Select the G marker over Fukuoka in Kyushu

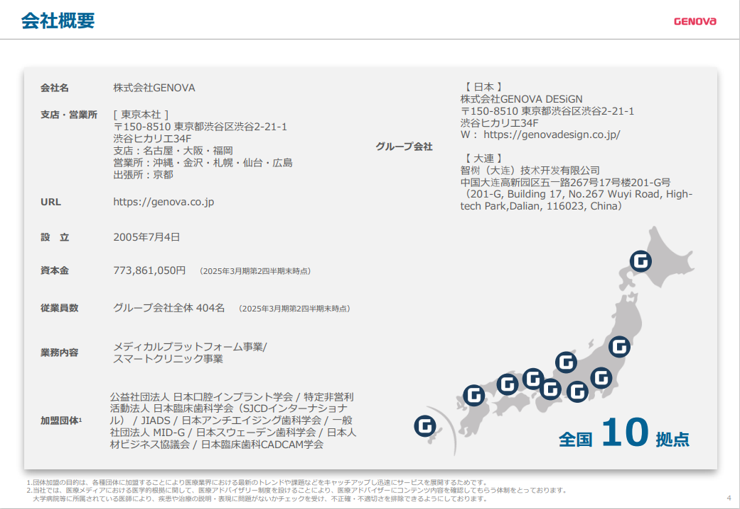[x=474, y=395]
